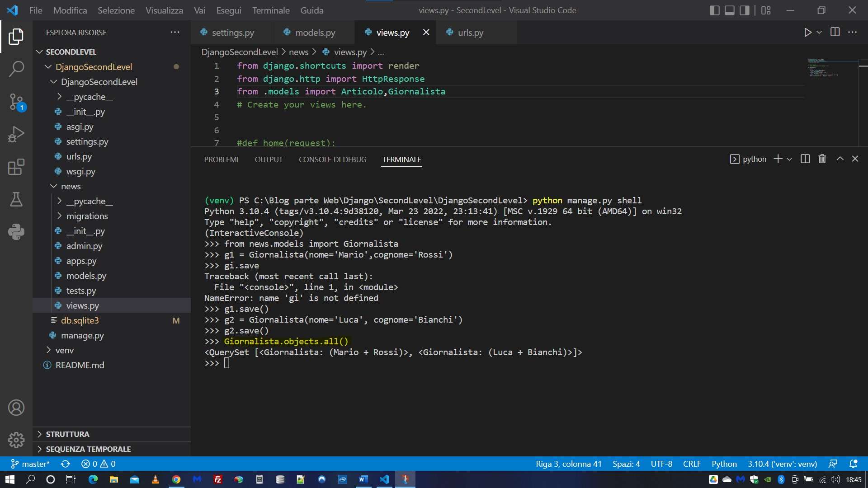Viewport: 868px width, 488px height.
Task: Open run button dropdown arrow
Action: [x=819, y=33]
